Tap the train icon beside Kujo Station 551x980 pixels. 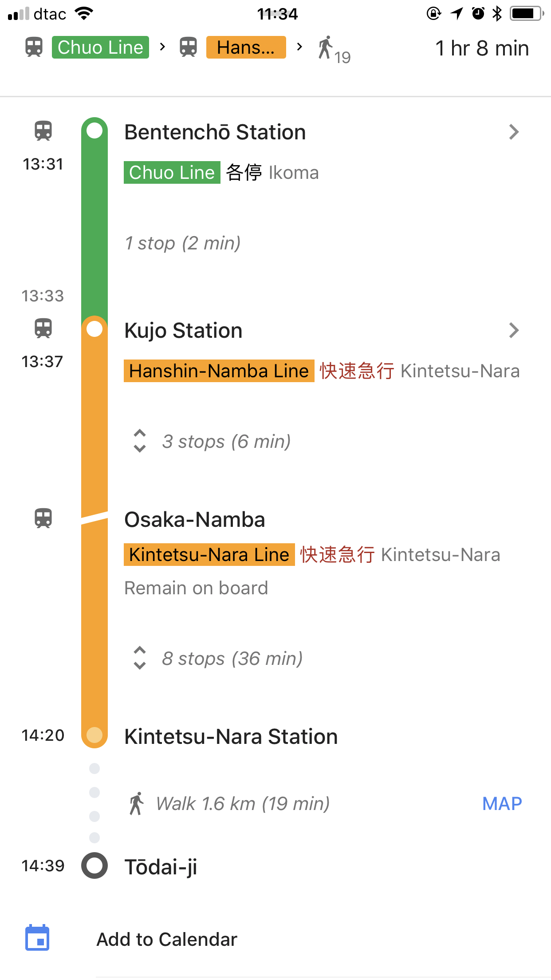(x=43, y=328)
